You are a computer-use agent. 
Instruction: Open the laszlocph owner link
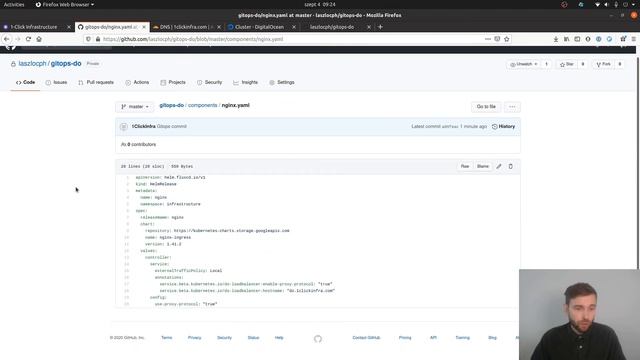[32, 64]
